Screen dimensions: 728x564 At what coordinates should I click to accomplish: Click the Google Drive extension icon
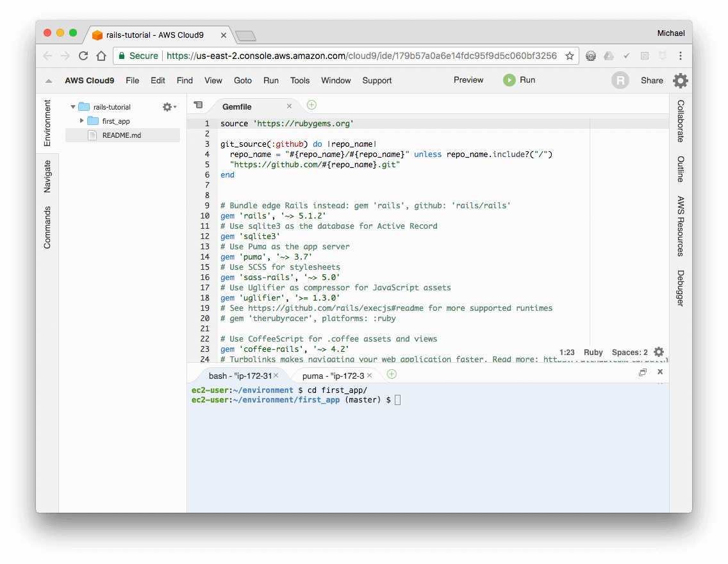[608, 56]
